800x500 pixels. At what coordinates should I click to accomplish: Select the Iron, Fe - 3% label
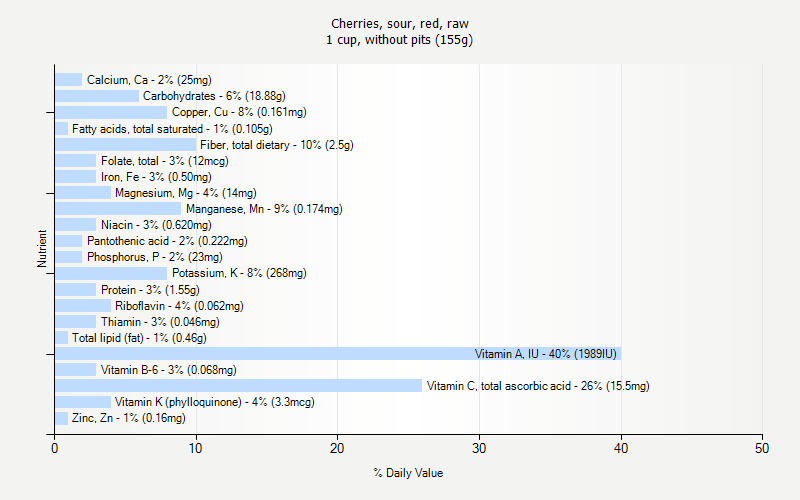[x=156, y=177]
